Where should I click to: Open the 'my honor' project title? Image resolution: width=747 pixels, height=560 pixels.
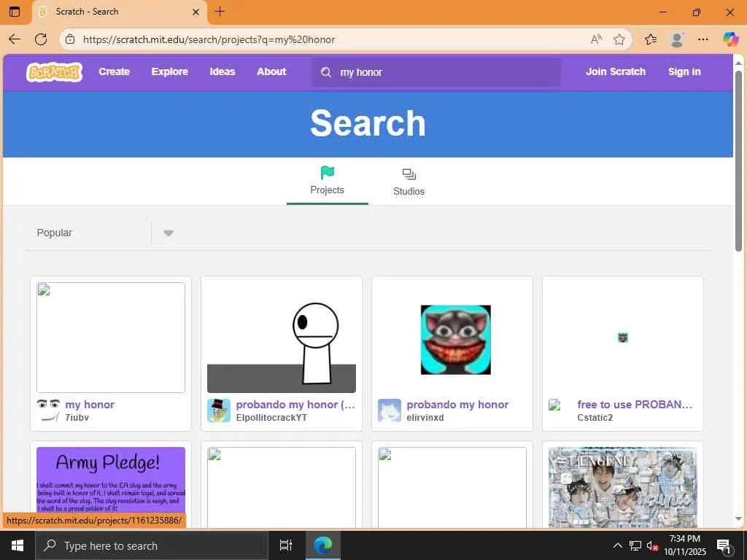[x=90, y=404]
